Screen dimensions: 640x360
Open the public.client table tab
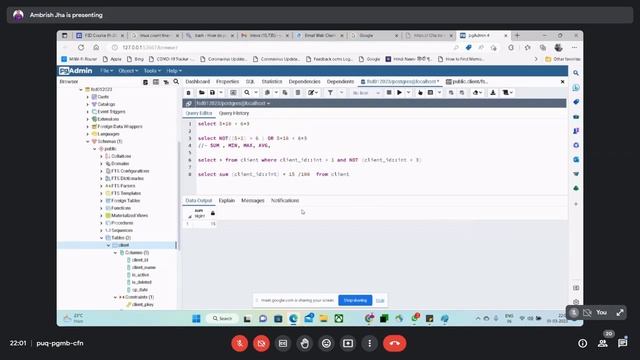pos(467,82)
